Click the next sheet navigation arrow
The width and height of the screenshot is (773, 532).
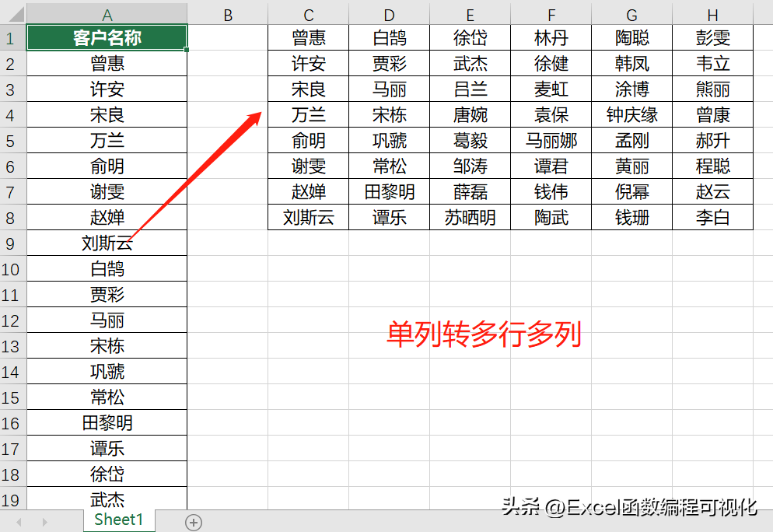coord(45,522)
